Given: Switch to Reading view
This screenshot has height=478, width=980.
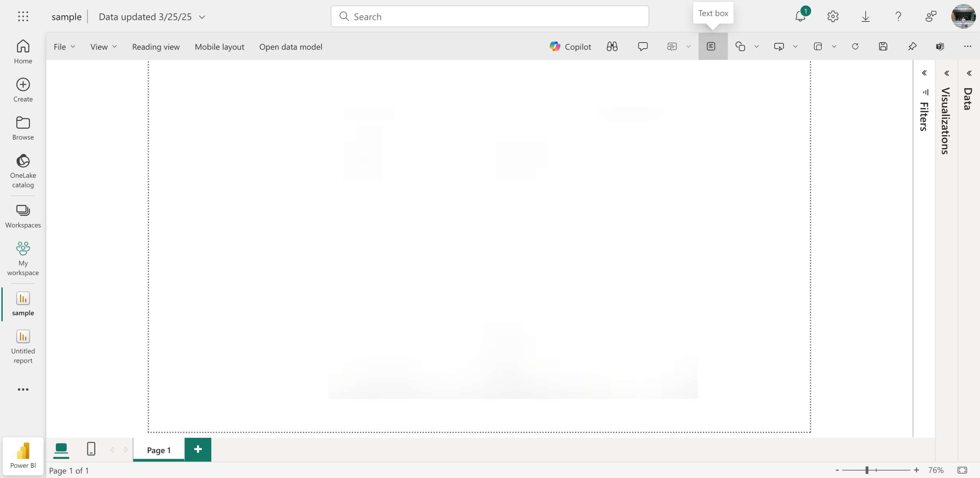Looking at the screenshot, I should coord(156,47).
